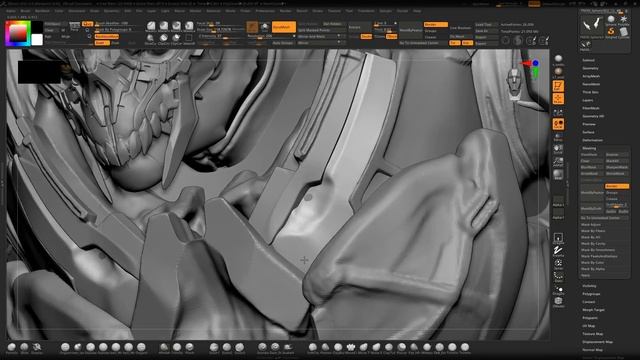Expand the Layers subpalette
This screenshot has width=640, height=360.
(x=588, y=100)
